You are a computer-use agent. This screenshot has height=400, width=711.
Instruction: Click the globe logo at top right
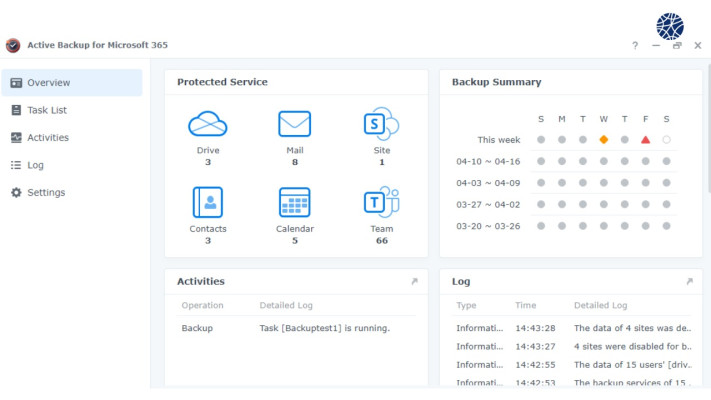pyautogui.click(x=670, y=26)
